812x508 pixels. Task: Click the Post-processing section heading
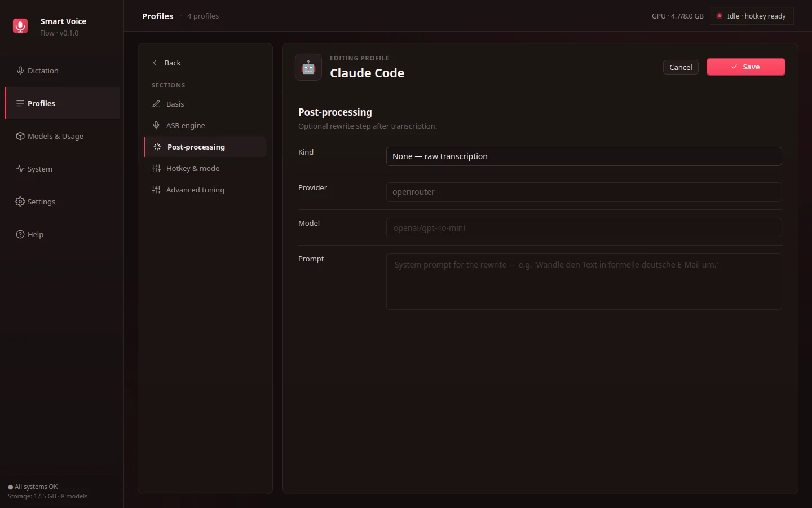click(x=335, y=112)
